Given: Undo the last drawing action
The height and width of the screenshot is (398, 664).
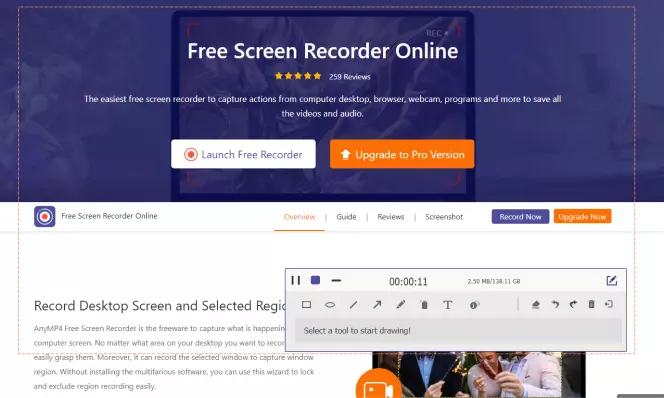Looking at the screenshot, I should coord(555,304).
